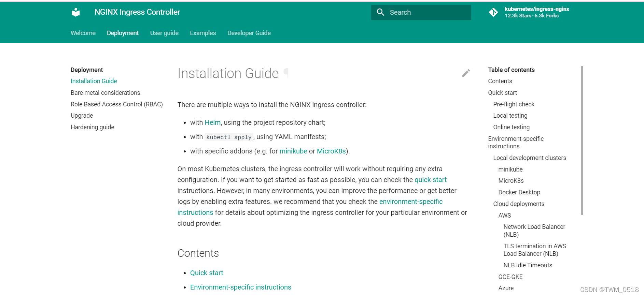Jump to TLS termination in AWS Load Balancer
This screenshot has height=296, width=644.
535,250
